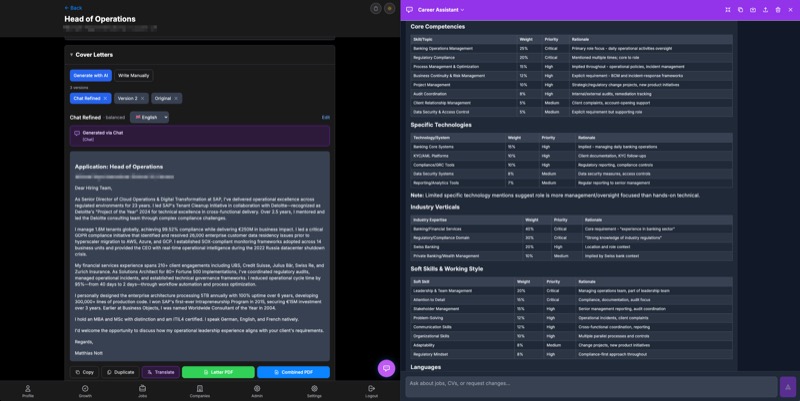Click 'Regulatory Mindset' soft skill row
800x401 pixels.
(571, 355)
